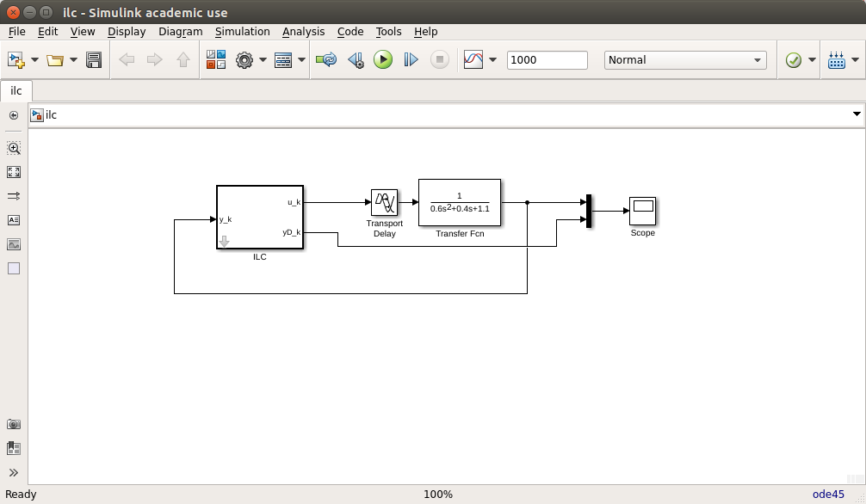Open the File menu
Viewport: 866px width, 504px height.
[x=17, y=32]
